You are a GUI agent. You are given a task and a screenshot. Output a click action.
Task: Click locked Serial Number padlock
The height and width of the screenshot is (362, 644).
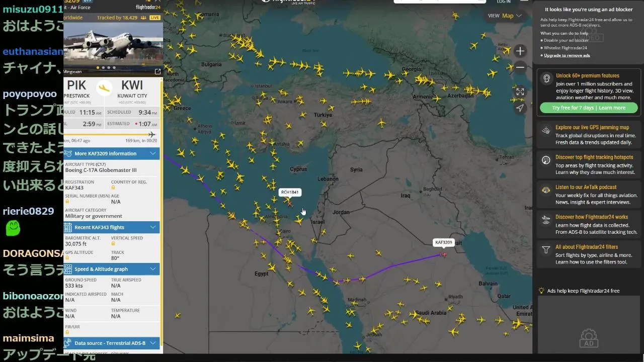pos(67,202)
